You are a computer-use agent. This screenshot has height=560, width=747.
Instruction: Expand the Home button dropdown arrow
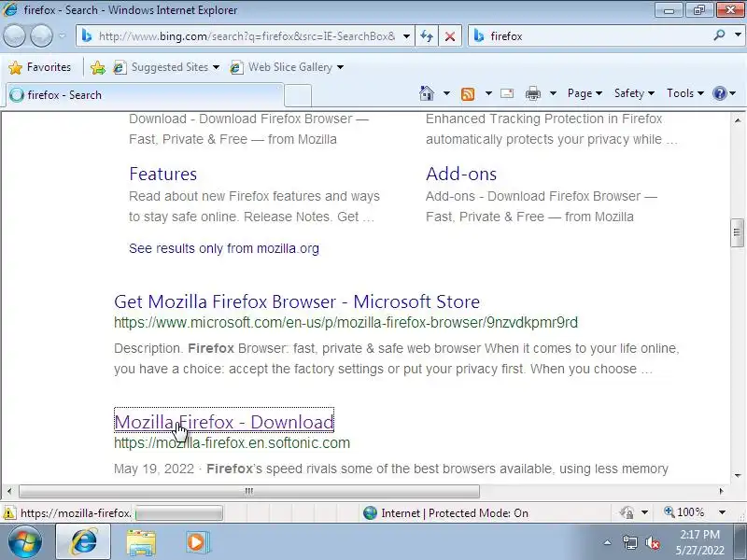(446, 93)
